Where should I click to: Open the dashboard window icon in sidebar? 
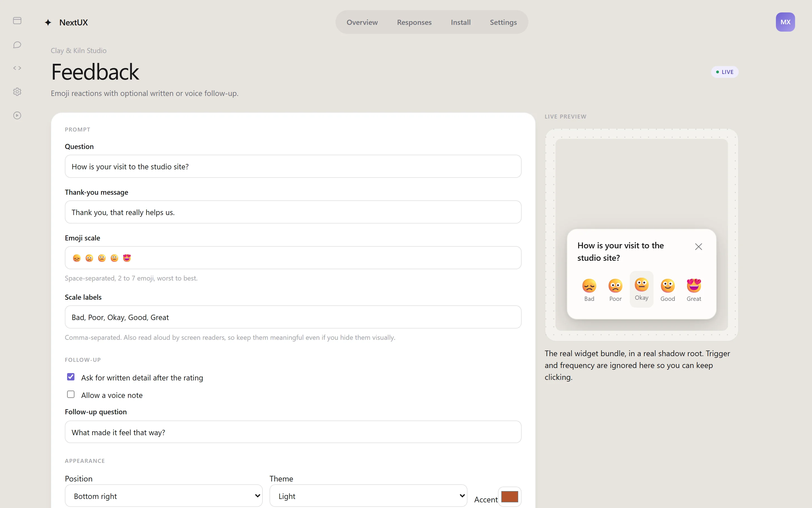17,21
